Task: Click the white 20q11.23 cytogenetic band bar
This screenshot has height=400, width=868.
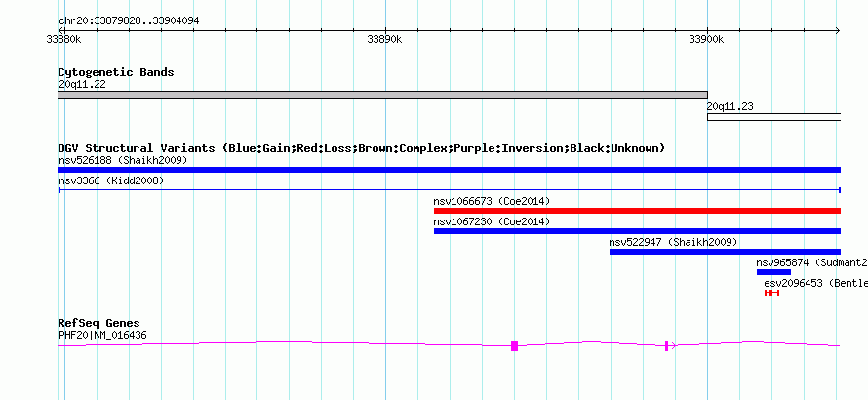Action: (x=774, y=117)
